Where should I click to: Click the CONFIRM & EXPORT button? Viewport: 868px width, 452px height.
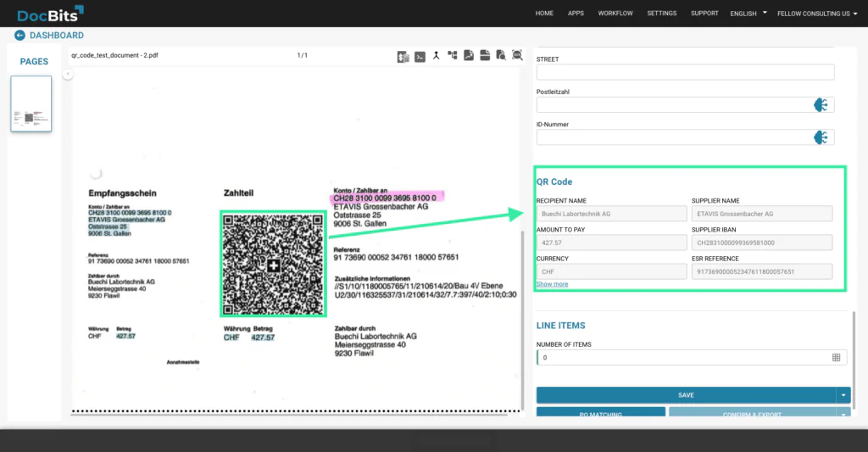[753, 413]
